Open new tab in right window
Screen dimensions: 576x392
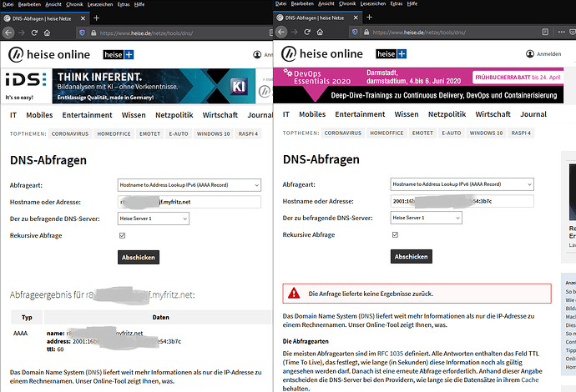(369, 18)
